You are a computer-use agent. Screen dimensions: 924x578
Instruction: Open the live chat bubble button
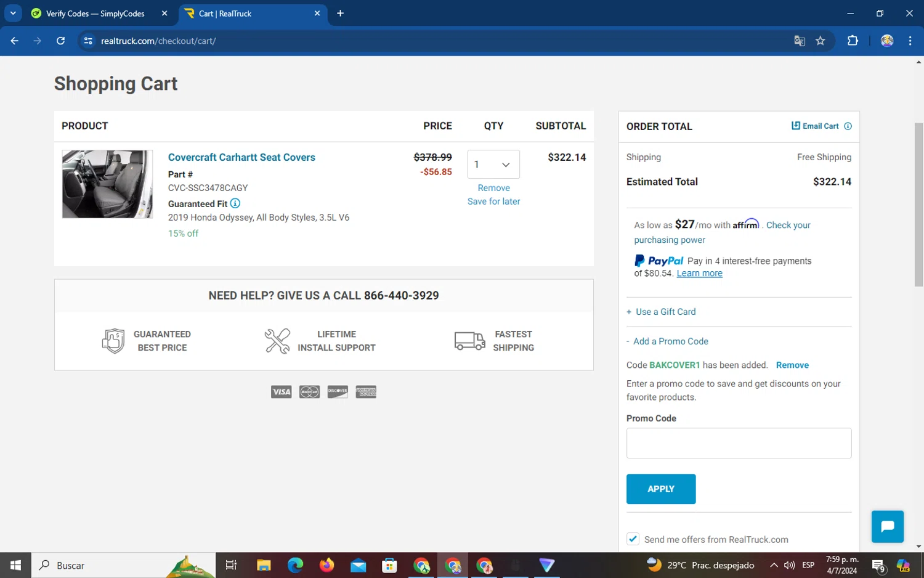(x=887, y=526)
